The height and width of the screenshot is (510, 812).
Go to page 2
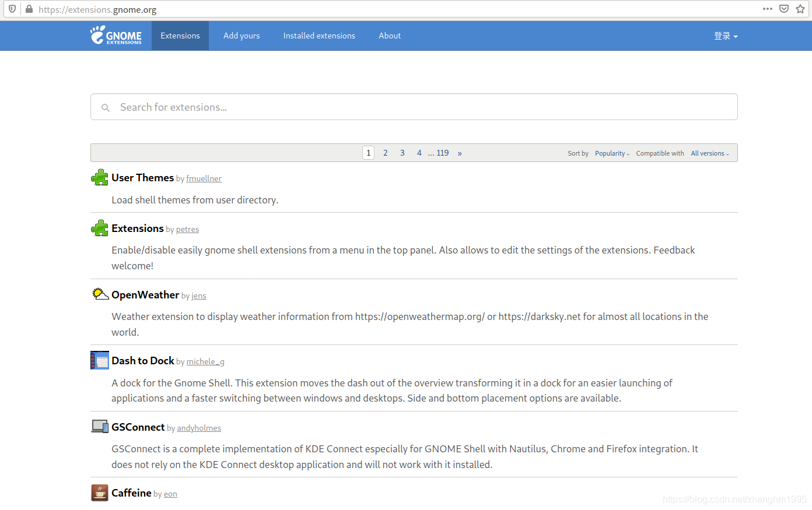tap(386, 153)
